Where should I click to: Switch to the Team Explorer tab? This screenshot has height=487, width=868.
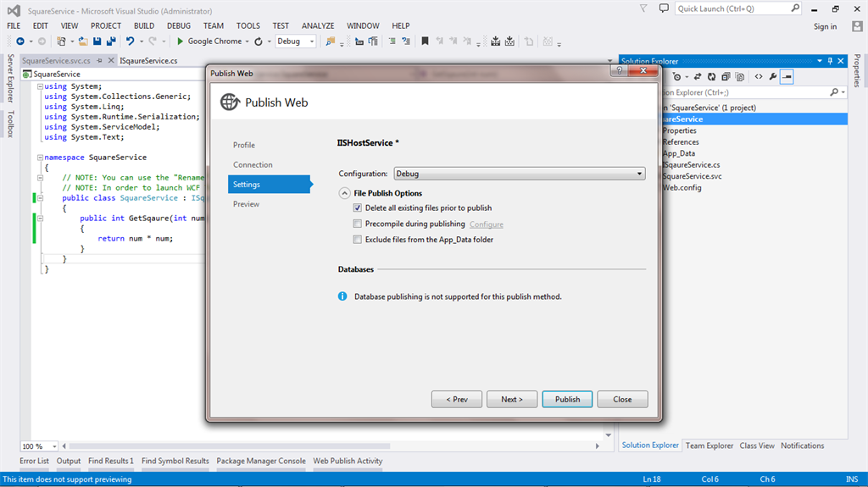tap(709, 445)
